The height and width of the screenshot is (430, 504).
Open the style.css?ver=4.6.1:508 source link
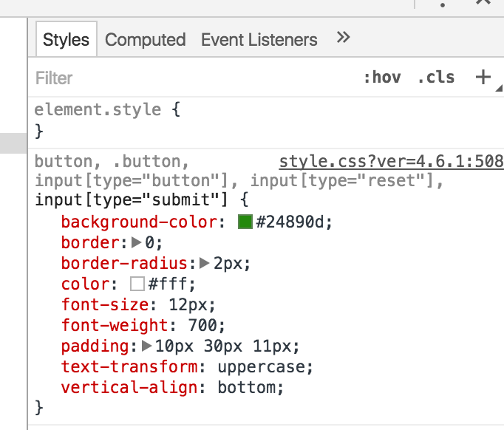[x=391, y=161]
